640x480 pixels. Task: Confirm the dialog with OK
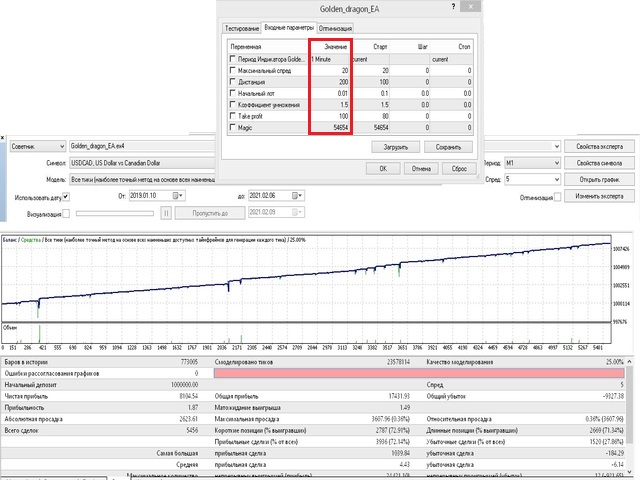[383, 168]
